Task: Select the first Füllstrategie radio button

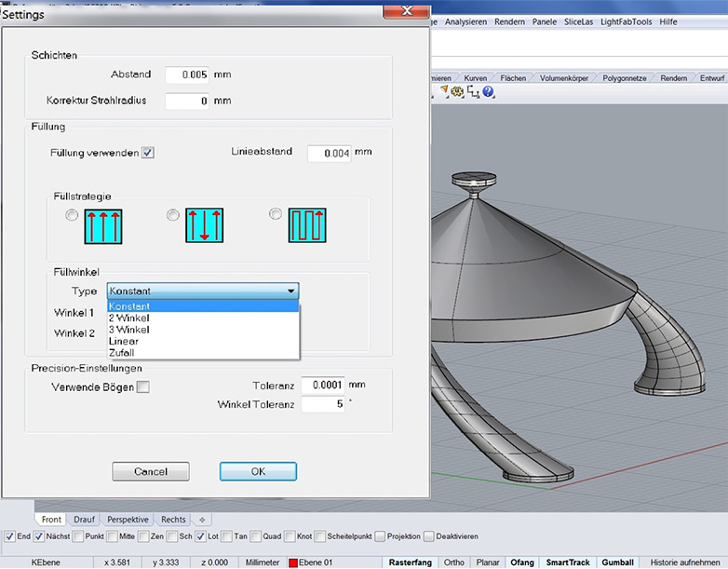Action: point(72,215)
